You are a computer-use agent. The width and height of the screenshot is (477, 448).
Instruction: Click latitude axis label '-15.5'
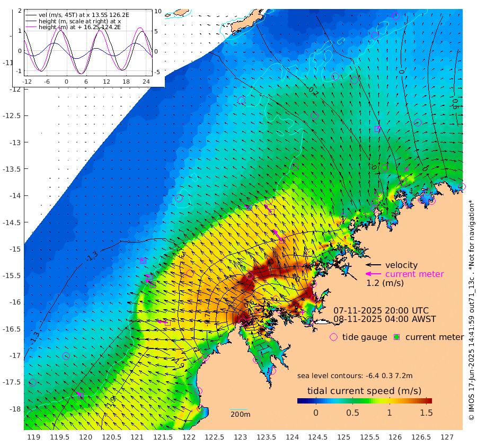(12, 276)
